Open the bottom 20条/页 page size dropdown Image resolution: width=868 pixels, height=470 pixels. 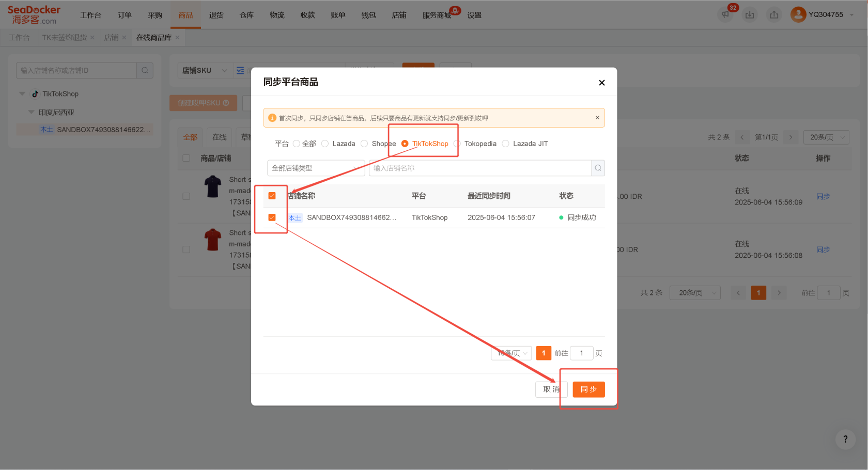[695, 293]
